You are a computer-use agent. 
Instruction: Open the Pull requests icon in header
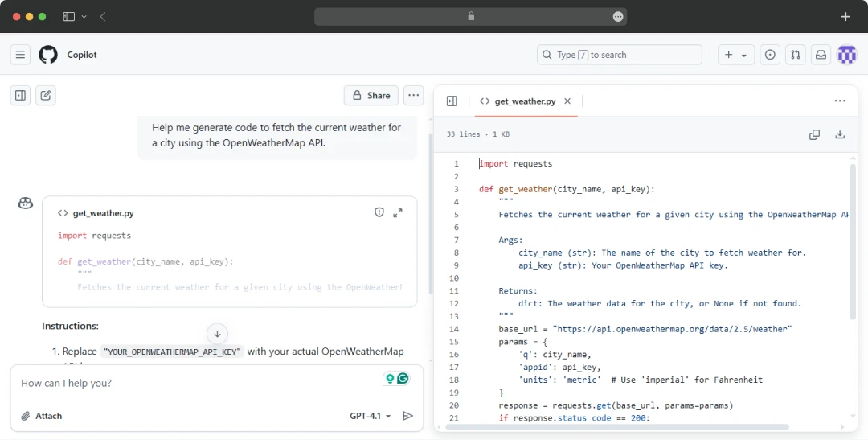click(x=796, y=55)
